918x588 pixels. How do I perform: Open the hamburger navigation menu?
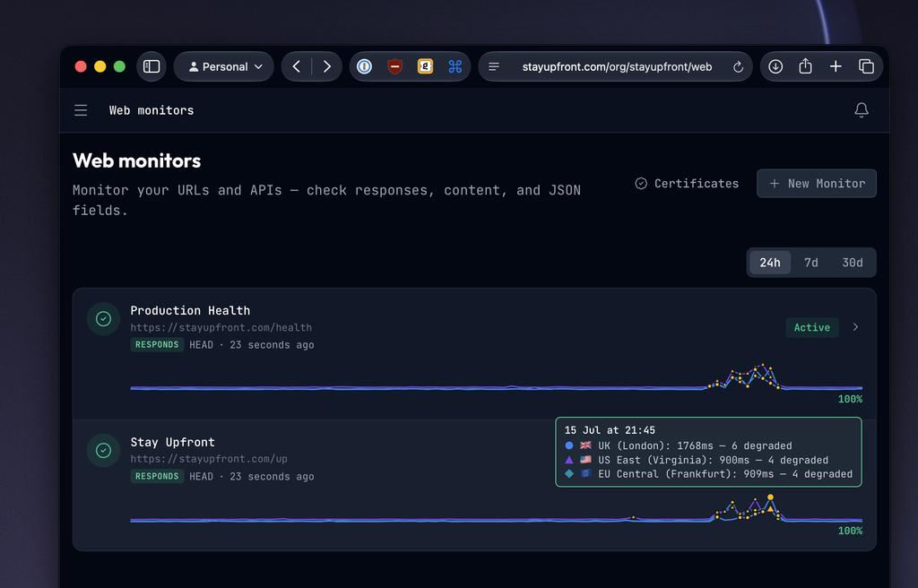81,110
